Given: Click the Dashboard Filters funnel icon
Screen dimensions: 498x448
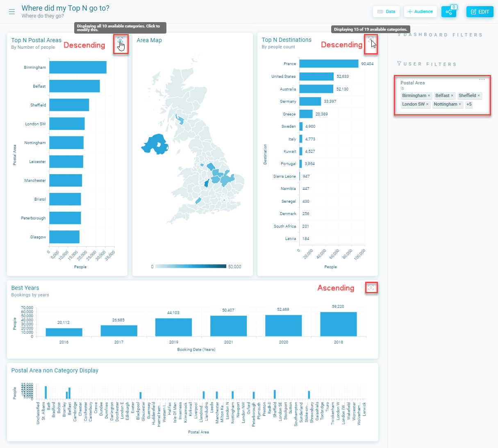Looking at the screenshot, I should [400, 34].
